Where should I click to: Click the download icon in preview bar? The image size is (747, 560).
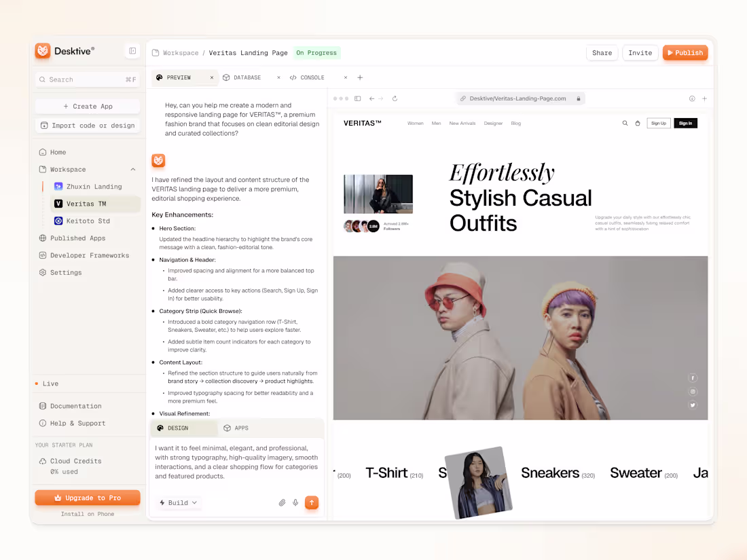692,98
